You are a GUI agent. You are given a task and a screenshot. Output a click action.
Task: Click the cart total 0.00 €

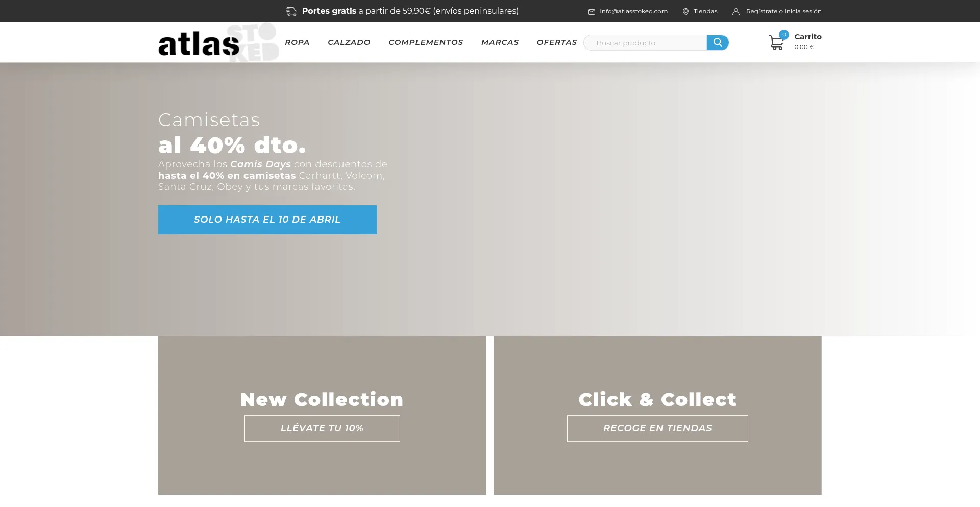[804, 47]
